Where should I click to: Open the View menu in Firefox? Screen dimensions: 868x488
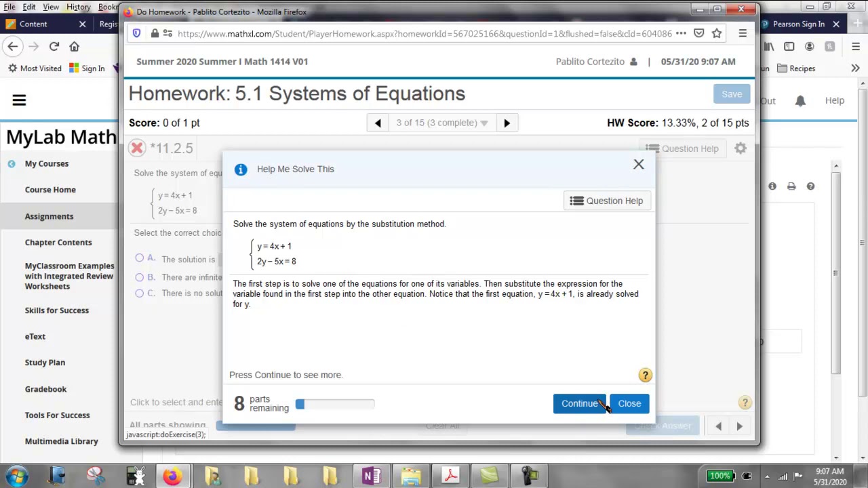51,7
